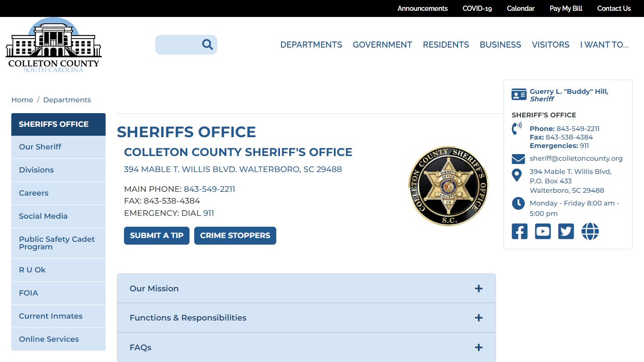This screenshot has height=362, width=644.
Task: Go to Home breadcrumb
Action: [22, 100]
